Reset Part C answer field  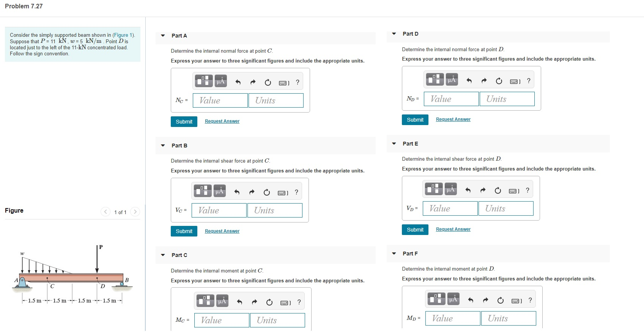coord(269,302)
